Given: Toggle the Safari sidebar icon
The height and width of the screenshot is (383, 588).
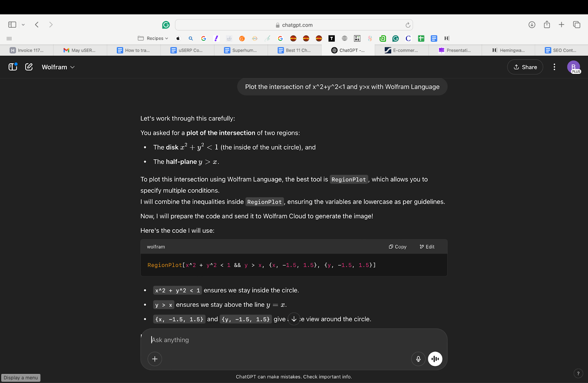Looking at the screenshot, I should 12,25.
